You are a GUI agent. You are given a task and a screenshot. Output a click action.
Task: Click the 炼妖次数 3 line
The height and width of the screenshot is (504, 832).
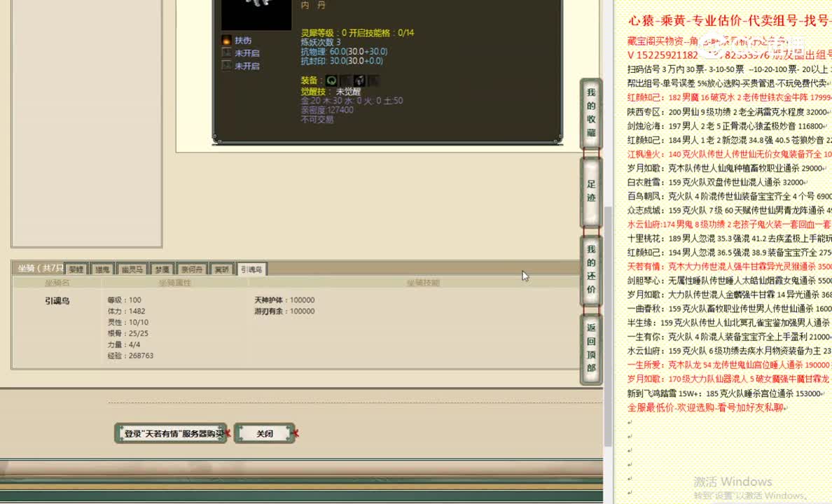(x=321, y=42)
